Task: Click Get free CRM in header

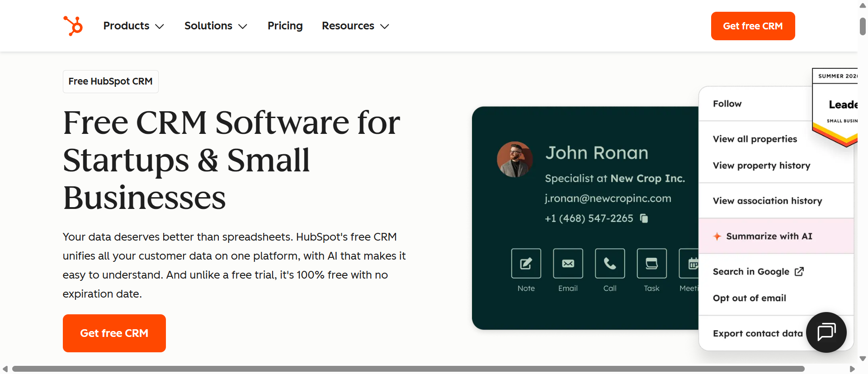Action: coord(753,26)
